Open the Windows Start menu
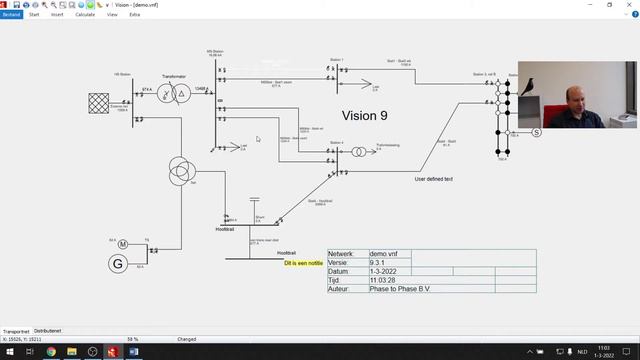640x360 pixels. [x=10, y=351]
